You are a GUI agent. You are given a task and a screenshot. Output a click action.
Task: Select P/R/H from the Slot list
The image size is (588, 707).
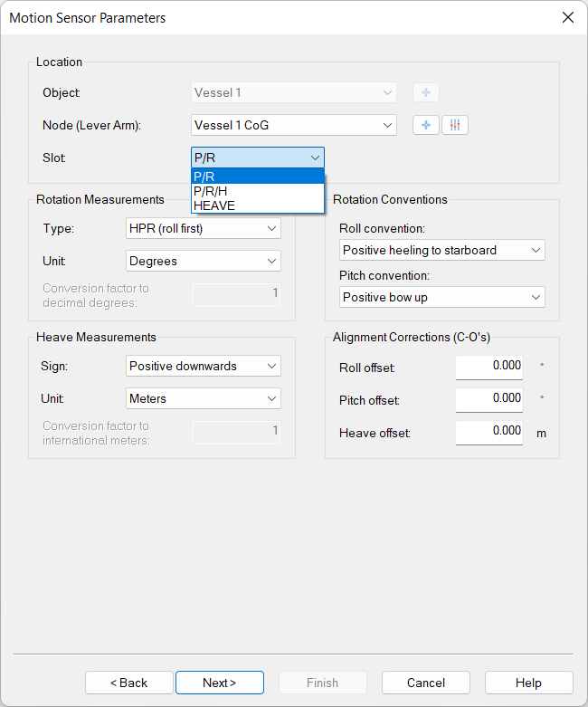click(257, 191)
